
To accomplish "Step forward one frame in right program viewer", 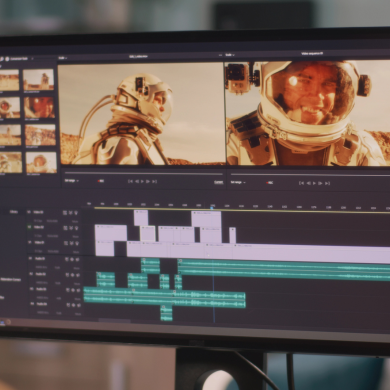I will coord(320,183).
